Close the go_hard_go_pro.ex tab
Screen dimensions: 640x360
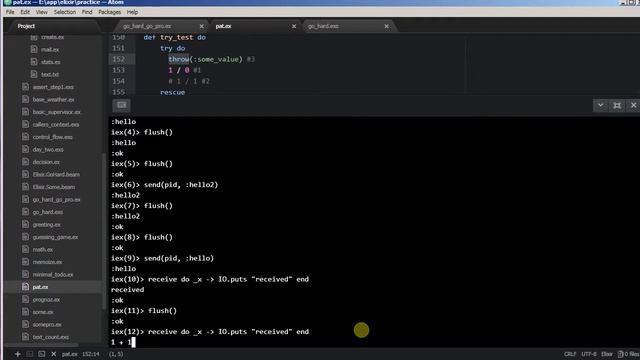coord(201,26)
